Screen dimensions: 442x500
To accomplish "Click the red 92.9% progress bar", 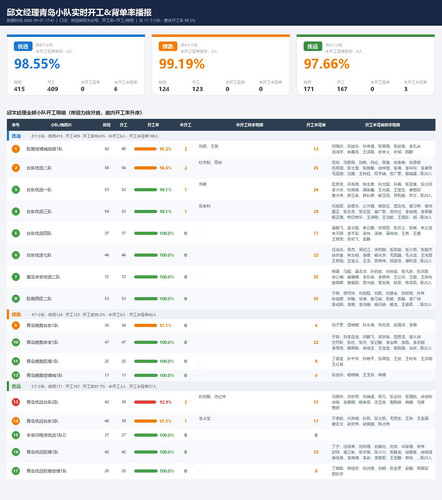I will [x=145, y=402].
